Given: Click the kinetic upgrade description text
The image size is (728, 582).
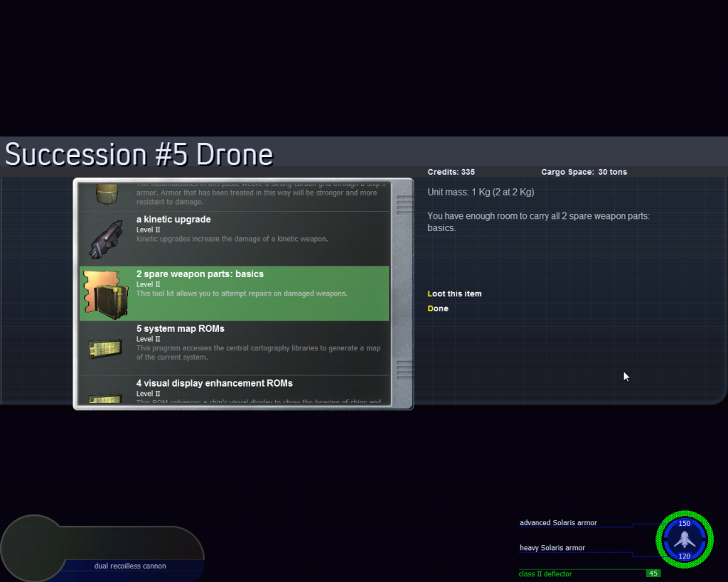Looking at the screenshot, I should (x=232, y=239).
